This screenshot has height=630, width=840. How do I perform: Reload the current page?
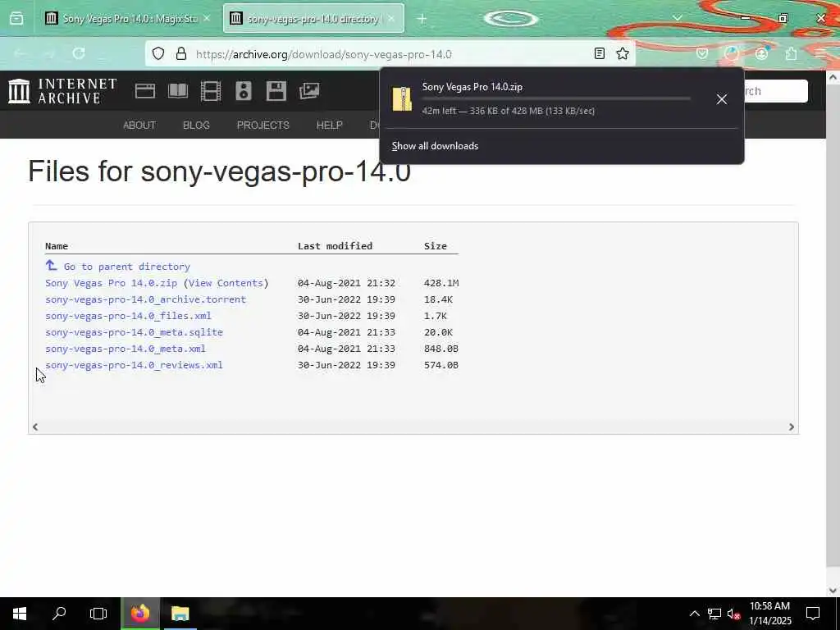click(x=79, y=53)
